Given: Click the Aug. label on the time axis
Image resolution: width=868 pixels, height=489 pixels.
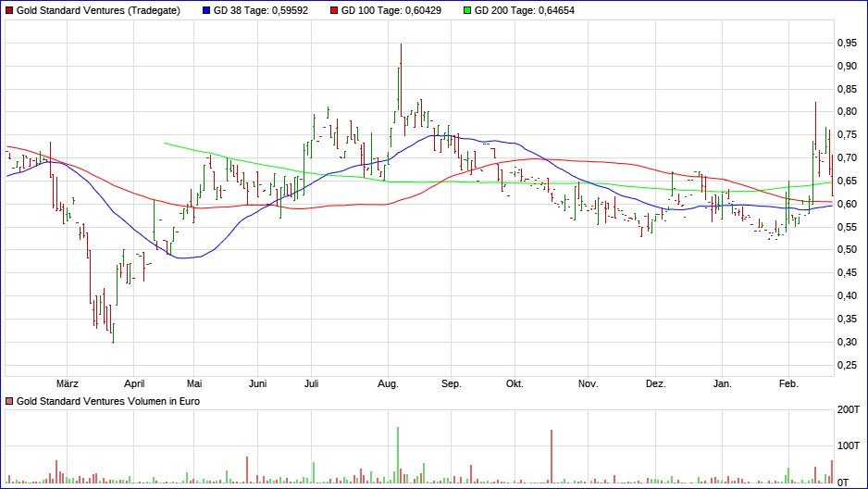Looking at the screenshot, I should (388, 383).
